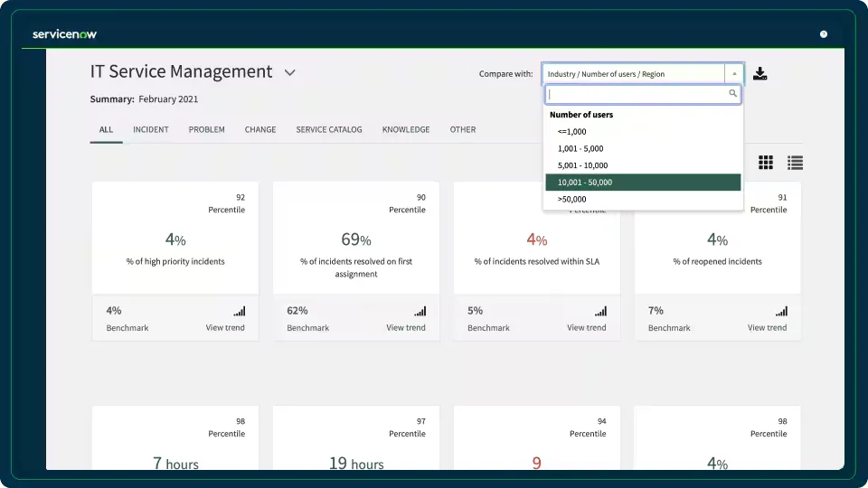This screenshot has width=868, height=488.
Task: Click the red 9 metric value
Action: (536, 463)
